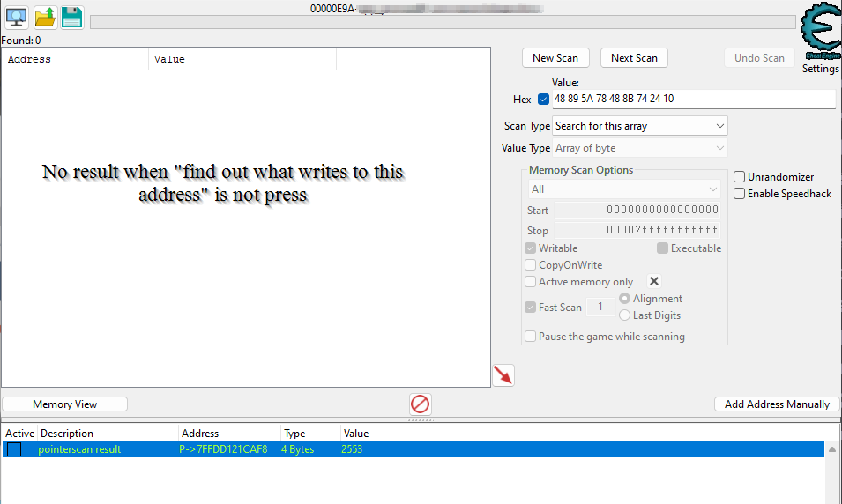Open the load cheat table folder icon
The image size is (842, 504).
coord(45,17)
